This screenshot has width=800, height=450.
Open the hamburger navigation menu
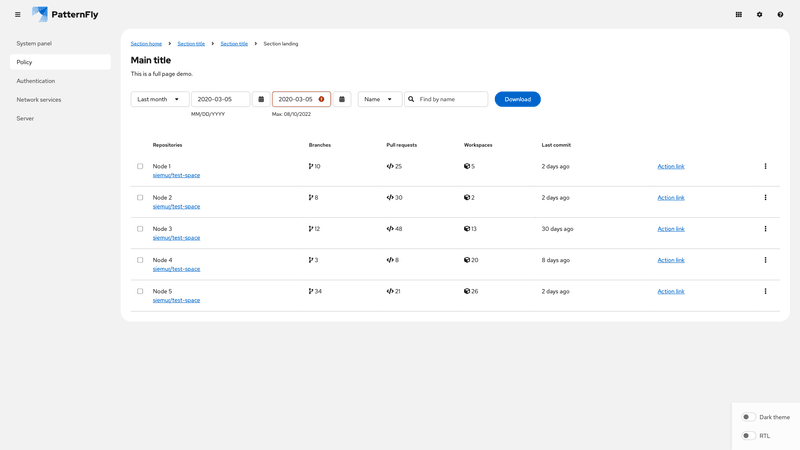click(x=18, y=15)
